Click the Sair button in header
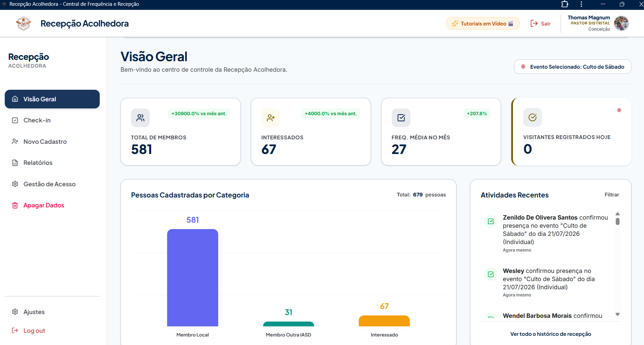 click(x=541, y=23)
